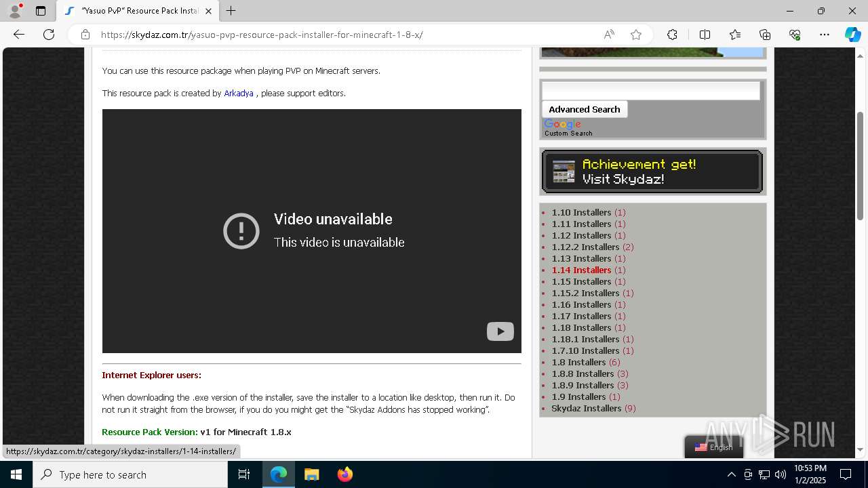The width and height of the screenshot is (868, 488).
Task: Open Browser essentials icon
Action: click(x=795, y=35)
